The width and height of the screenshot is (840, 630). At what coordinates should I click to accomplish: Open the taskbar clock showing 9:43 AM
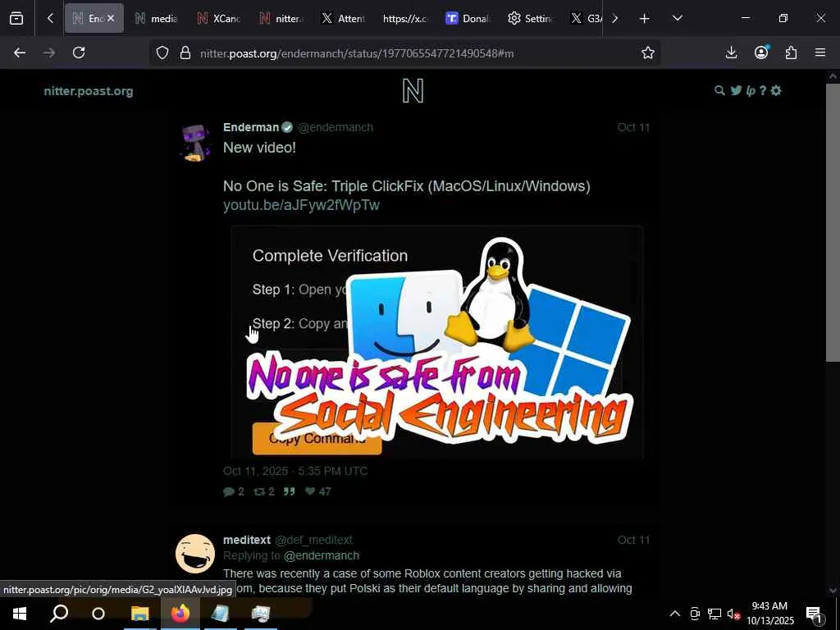pos(769,614)
